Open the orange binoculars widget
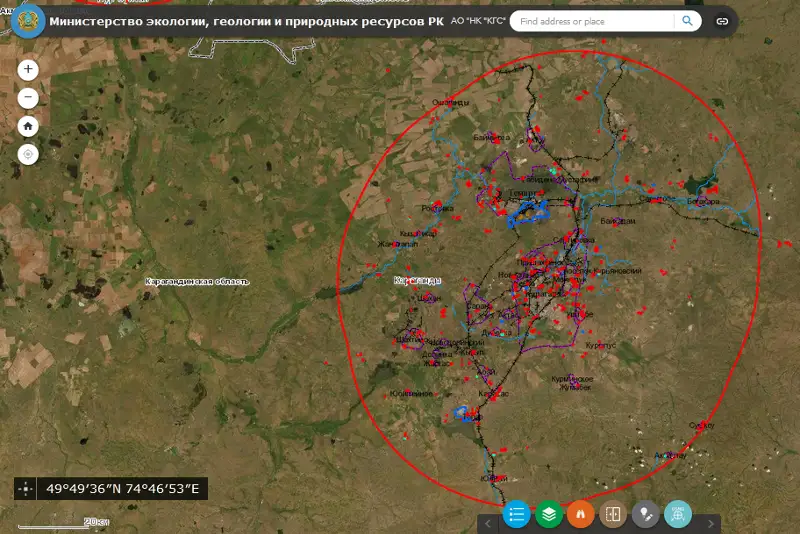 click(580, 514)
